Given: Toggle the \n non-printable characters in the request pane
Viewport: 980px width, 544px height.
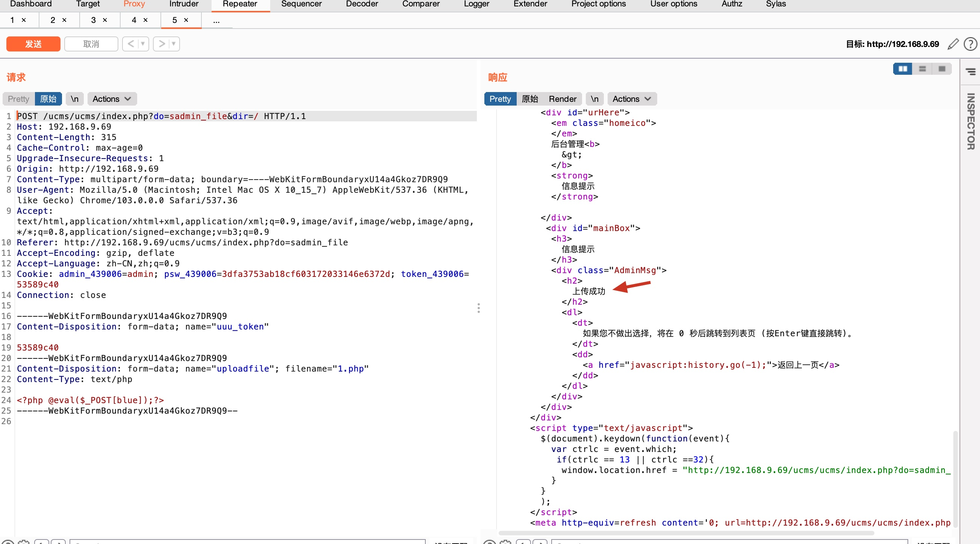Looking at the screenshot, I should (74, 99).
